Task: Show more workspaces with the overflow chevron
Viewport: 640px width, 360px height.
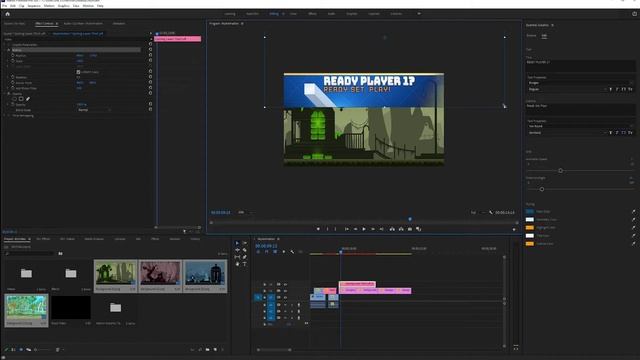Action: (x=419, y=13)
